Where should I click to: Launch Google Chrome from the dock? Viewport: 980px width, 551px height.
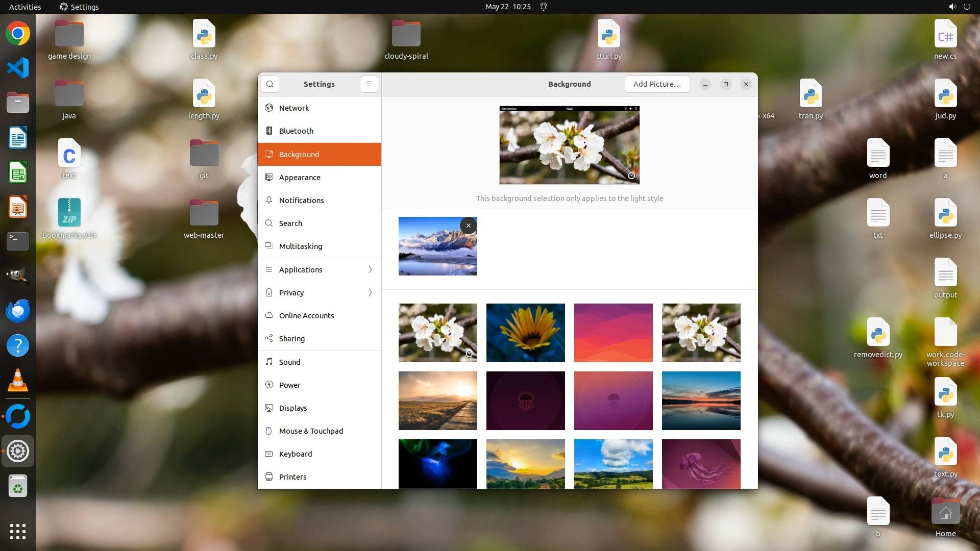(x=18, y=34)
